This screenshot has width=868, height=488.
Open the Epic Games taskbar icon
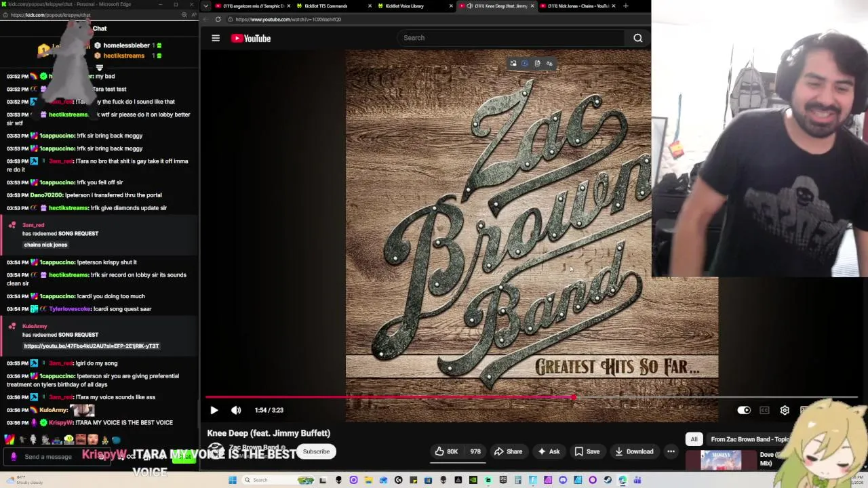502,480
